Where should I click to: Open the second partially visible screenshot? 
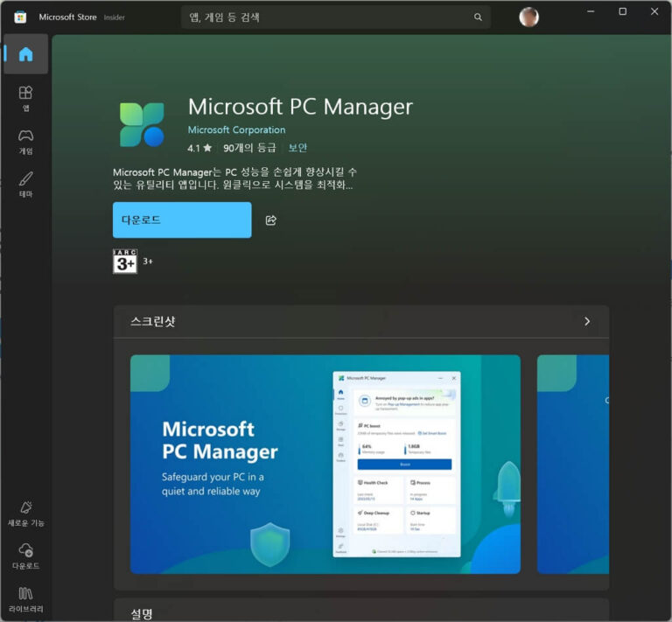pyautogui.click(x=573, y=464)
